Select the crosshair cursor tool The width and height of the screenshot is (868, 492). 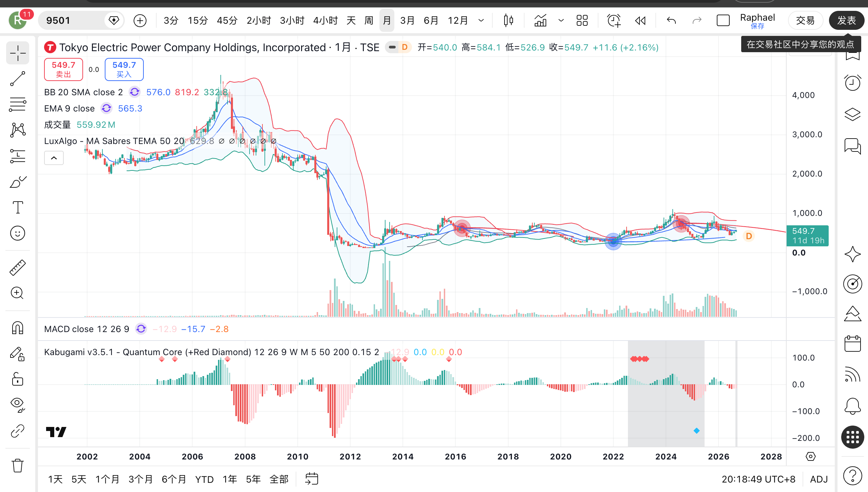(x=18, y=53)
